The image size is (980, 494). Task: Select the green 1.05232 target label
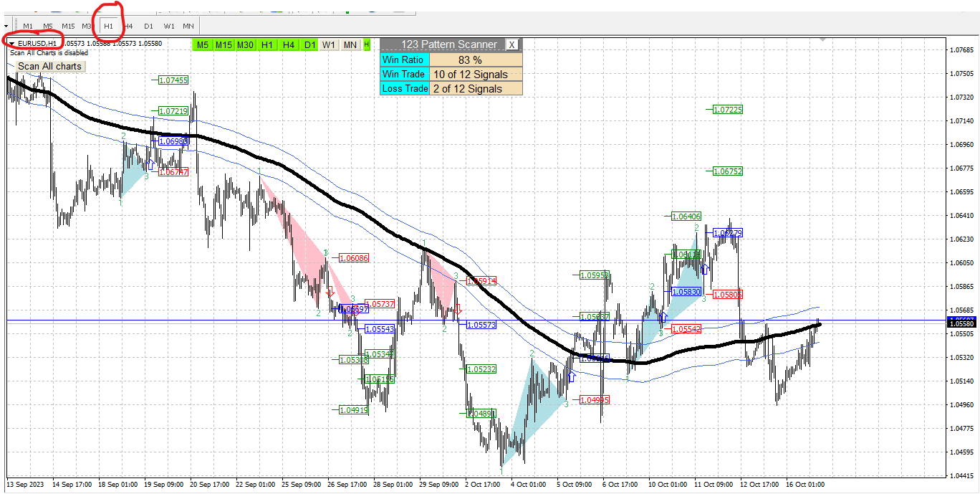click(x=481, y=369)
